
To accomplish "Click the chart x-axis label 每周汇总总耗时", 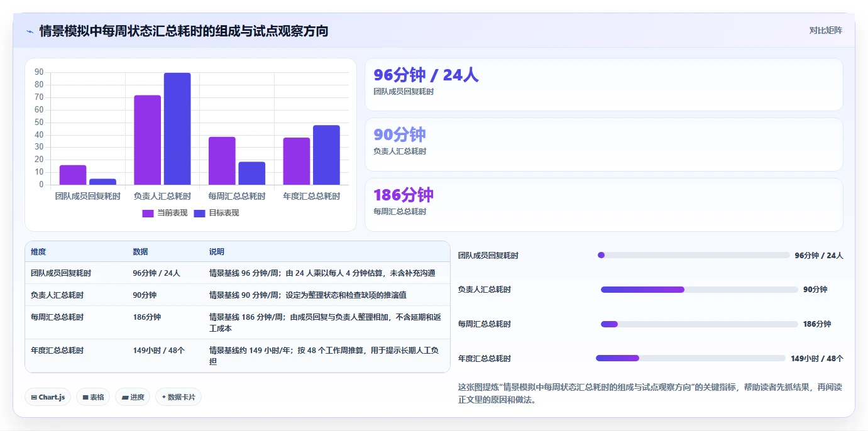I will 237,196.
